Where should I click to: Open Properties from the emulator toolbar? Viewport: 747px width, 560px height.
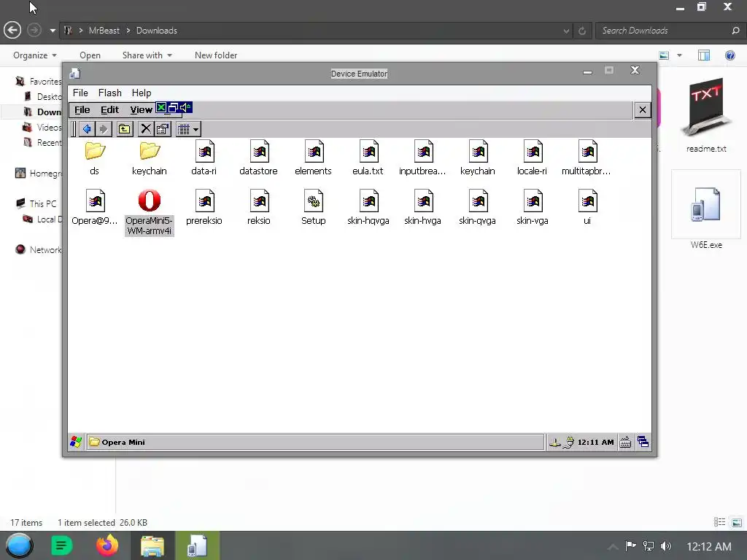click(x=163, y=129)
